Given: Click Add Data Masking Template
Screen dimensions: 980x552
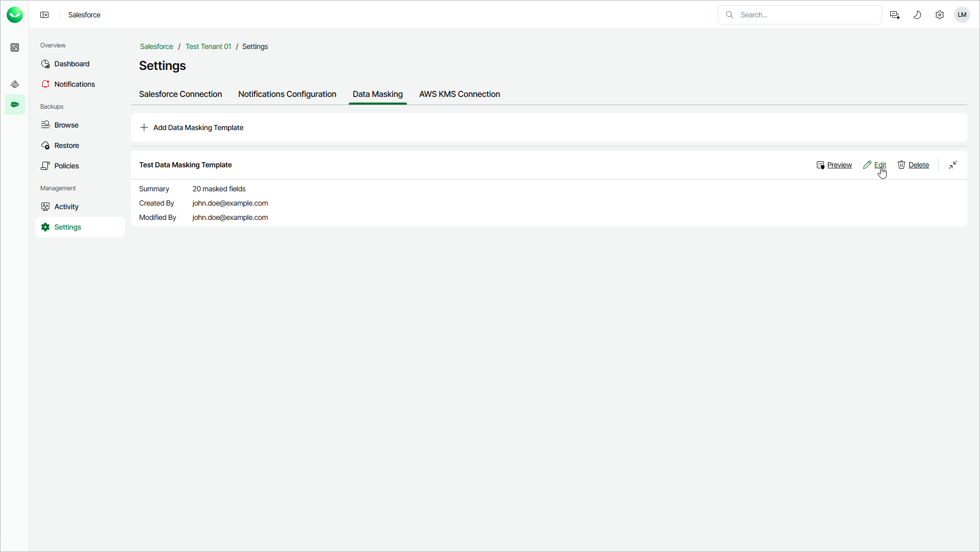Looking at the screenshot, I should point(192,128).
